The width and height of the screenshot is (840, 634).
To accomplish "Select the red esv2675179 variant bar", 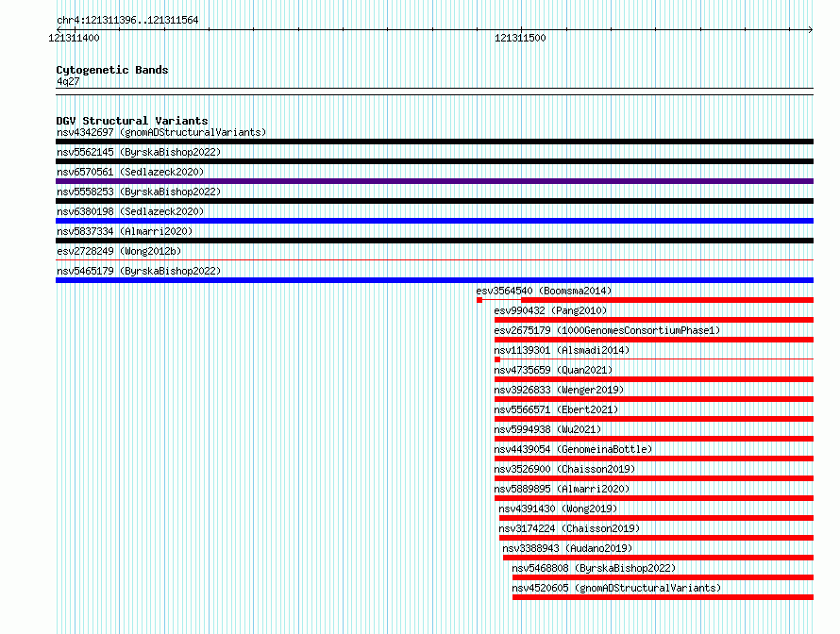I will coord(654,340).
